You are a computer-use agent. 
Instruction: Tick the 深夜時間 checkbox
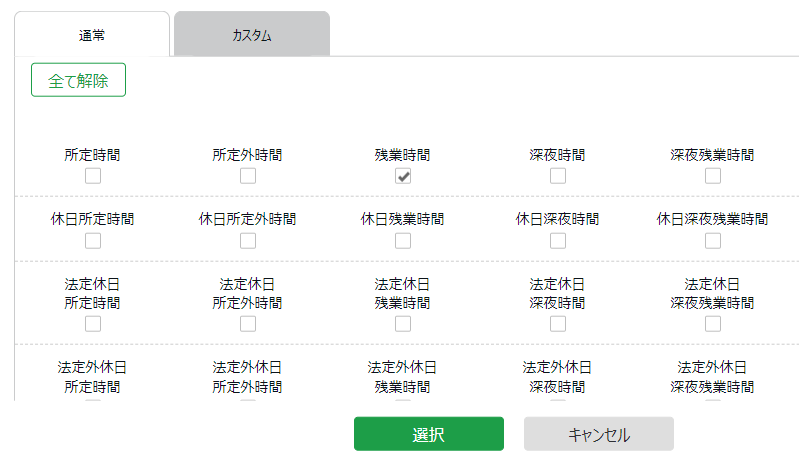558,176
